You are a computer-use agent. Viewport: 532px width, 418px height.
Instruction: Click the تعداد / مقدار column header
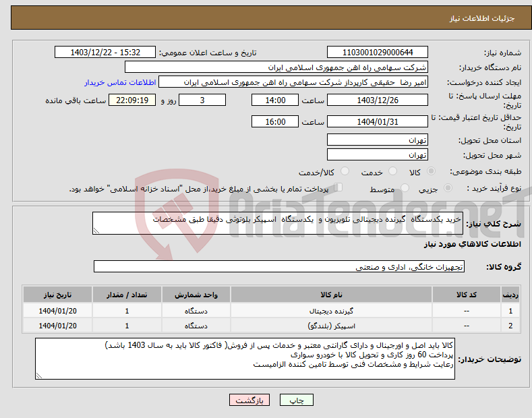[127, 295]
